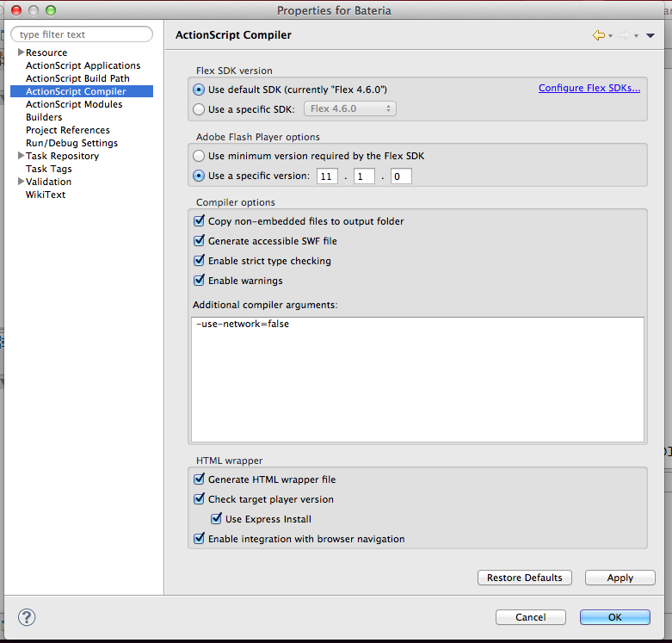Click the Configure Flex SDKs link
672x643 pixels.
589,88
